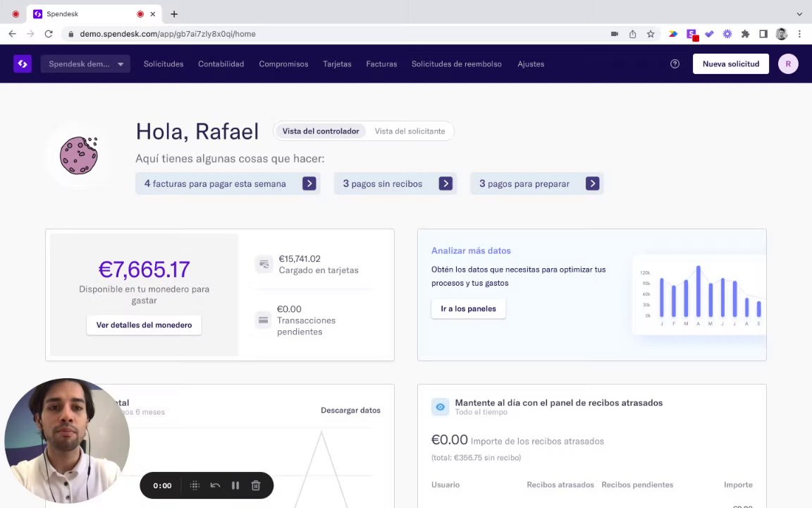812x508 pixels.
Task: Click the colorful arrow extension icon
Action: click(672, 34)
